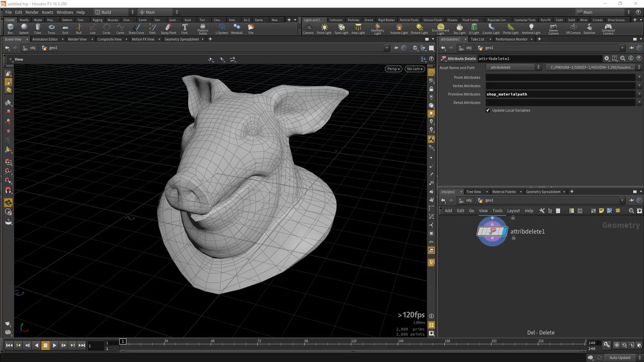The image size is (644, 362).
Task: Add a Gamepad Camera from the shelf
Action: [608, 30]
